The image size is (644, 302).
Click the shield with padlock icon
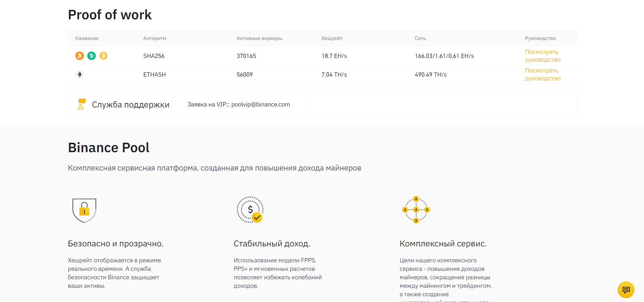pos(85,210)
